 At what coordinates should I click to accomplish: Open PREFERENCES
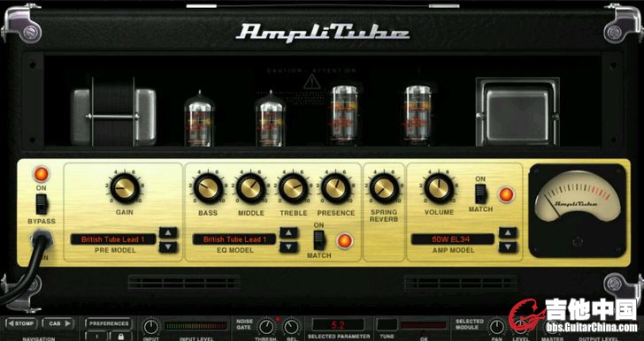[109, 323]
